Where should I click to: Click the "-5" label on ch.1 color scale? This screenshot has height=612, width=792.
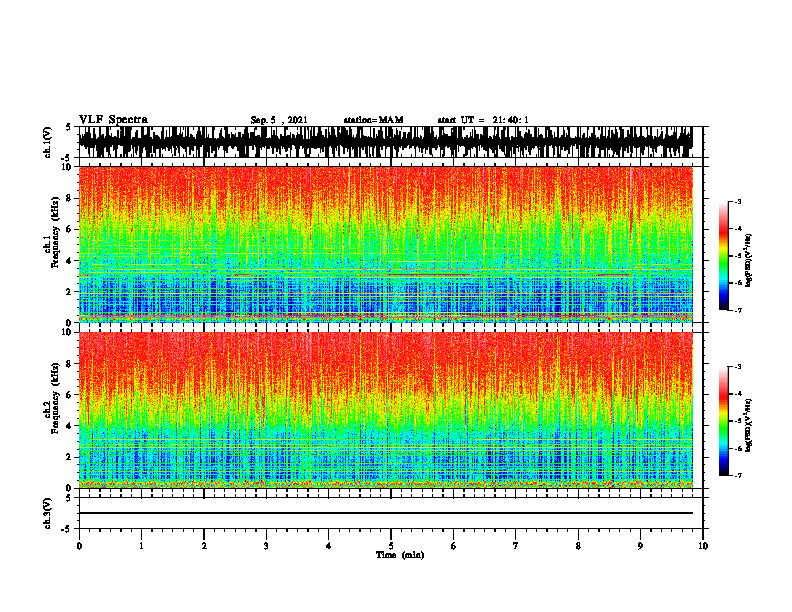(x=738, y=256)
